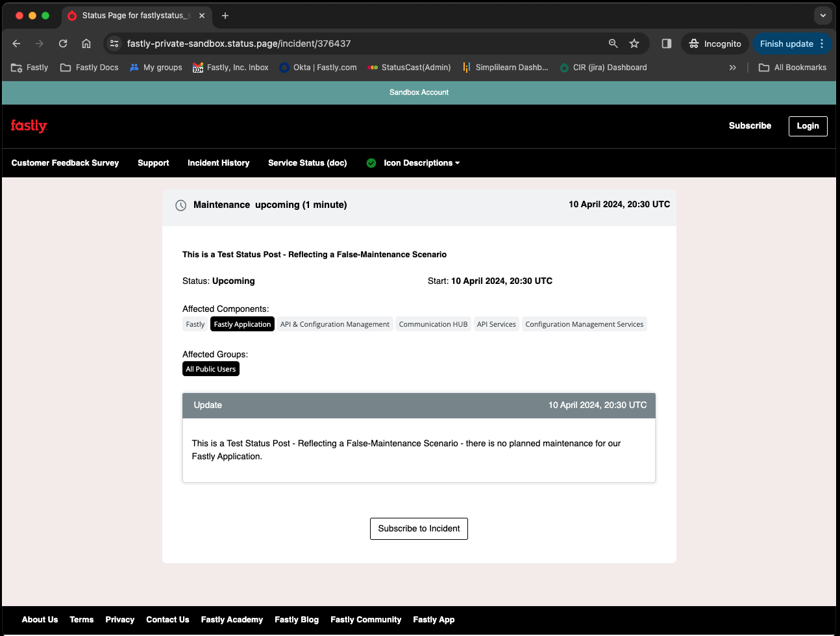Expand the Icon Descriptions dropdown

click(421, 163)
